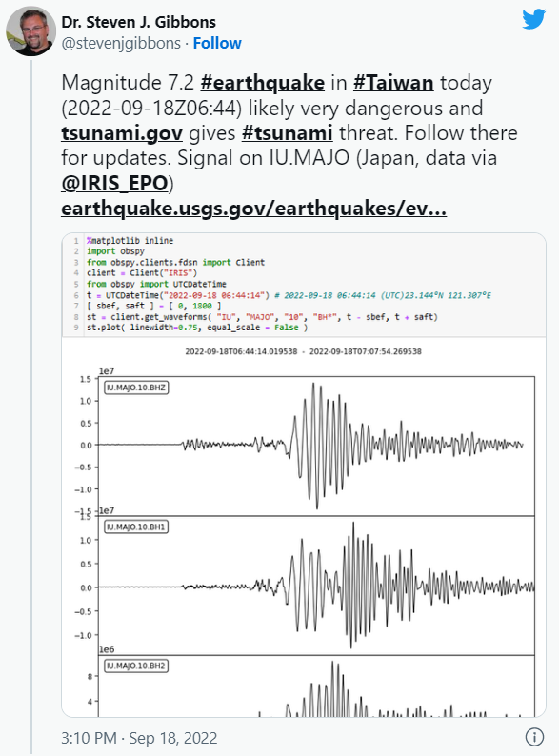
Task: Open the tweet info circle icon
Action: click(x=534, y=737)
